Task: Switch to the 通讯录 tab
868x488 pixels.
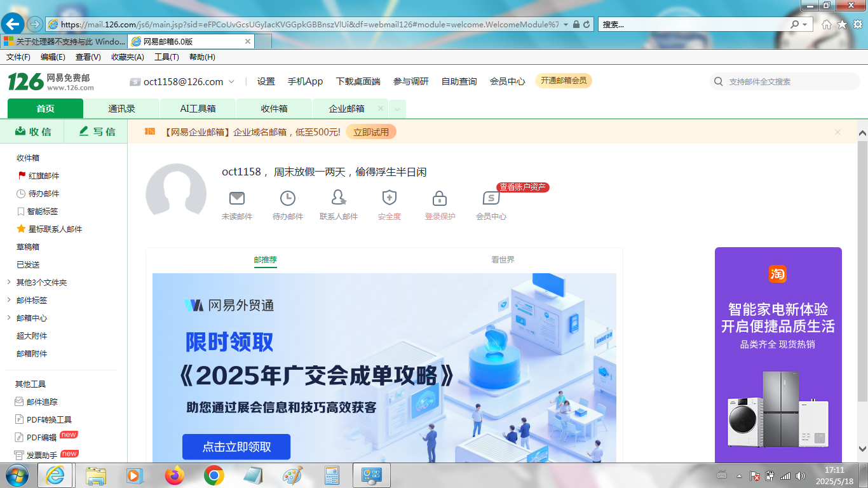Action: coord(121,109)
